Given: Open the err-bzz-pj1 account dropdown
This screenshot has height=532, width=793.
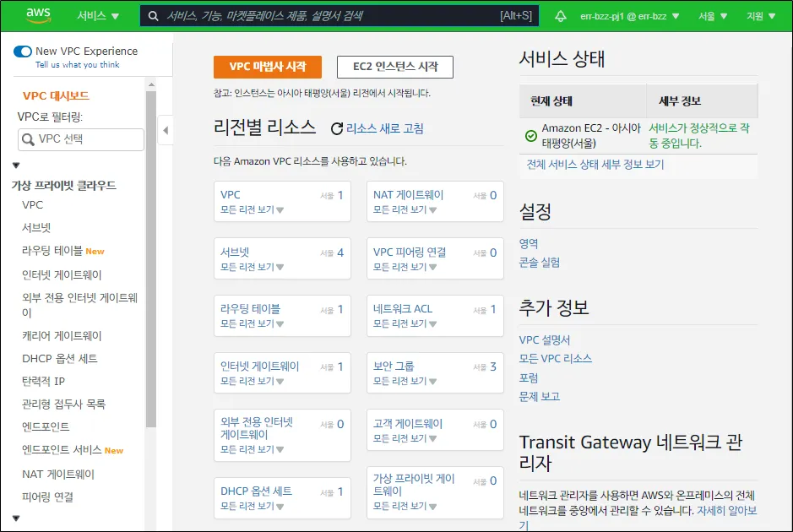Looking at the screenshot, I should [x=630, y=16].
